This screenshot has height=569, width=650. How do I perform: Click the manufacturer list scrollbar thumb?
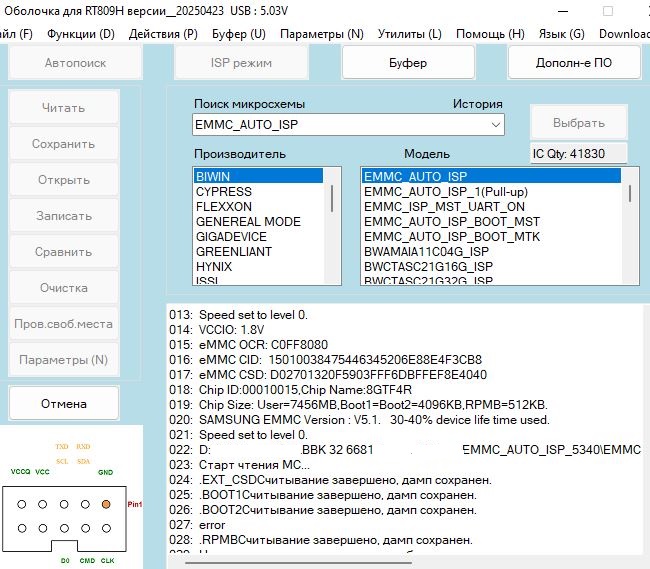point(332,199)
